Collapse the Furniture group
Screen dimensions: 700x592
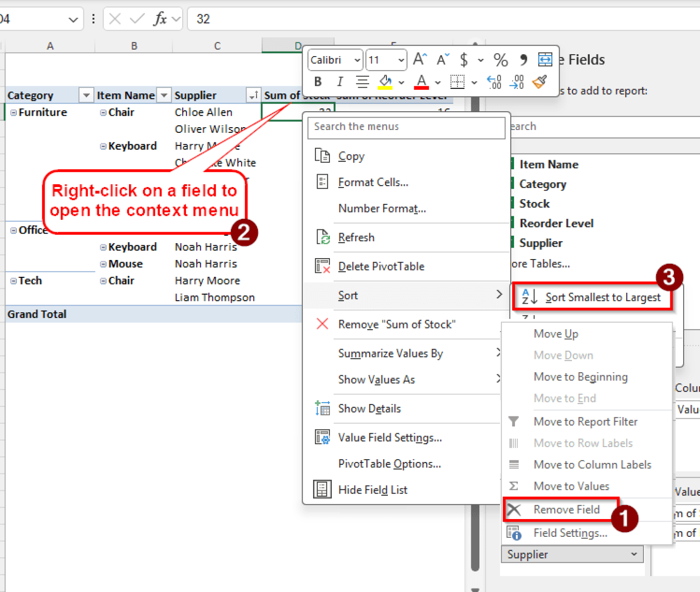click(x=13, y=112)
